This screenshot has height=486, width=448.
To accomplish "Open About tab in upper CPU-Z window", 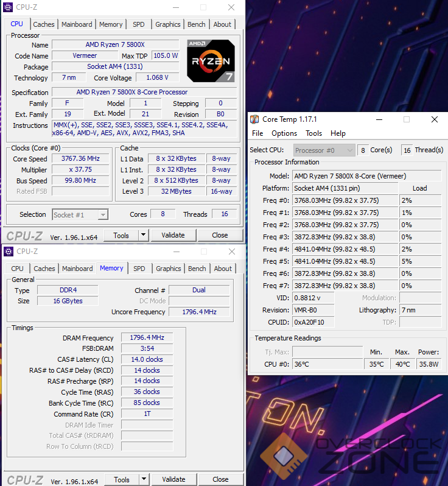I will tap(222, 24).
